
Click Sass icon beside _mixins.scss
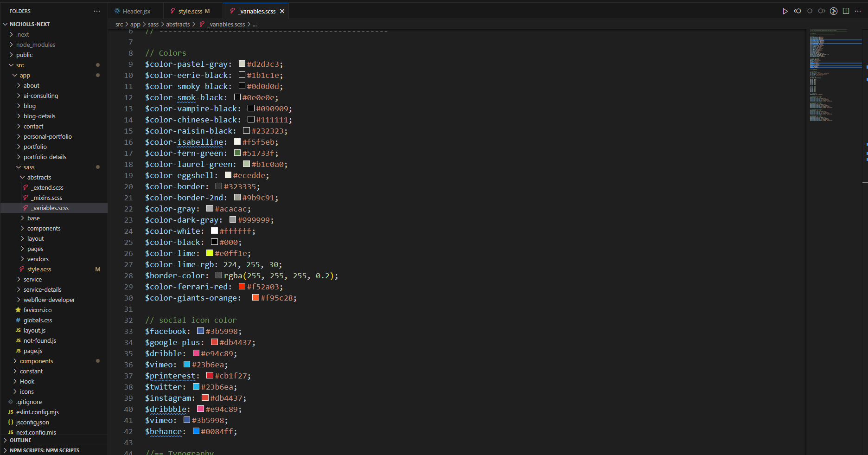pyautogui.click(x=26, y=198)
